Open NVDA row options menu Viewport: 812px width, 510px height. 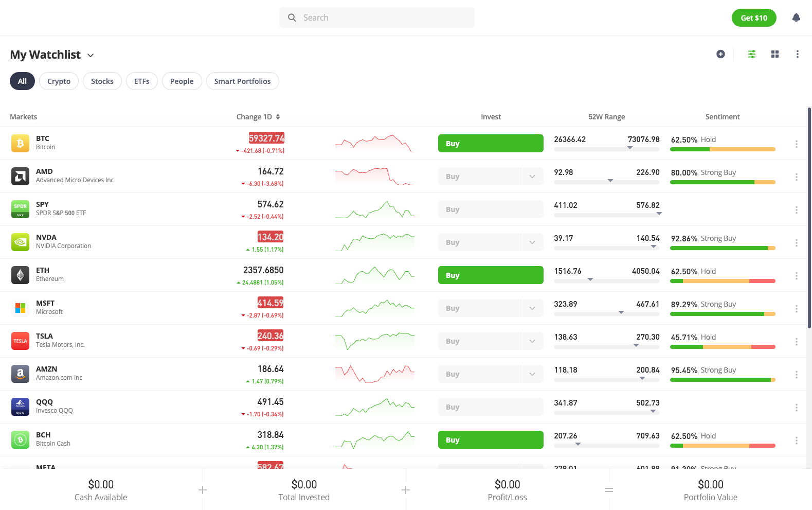796,243
